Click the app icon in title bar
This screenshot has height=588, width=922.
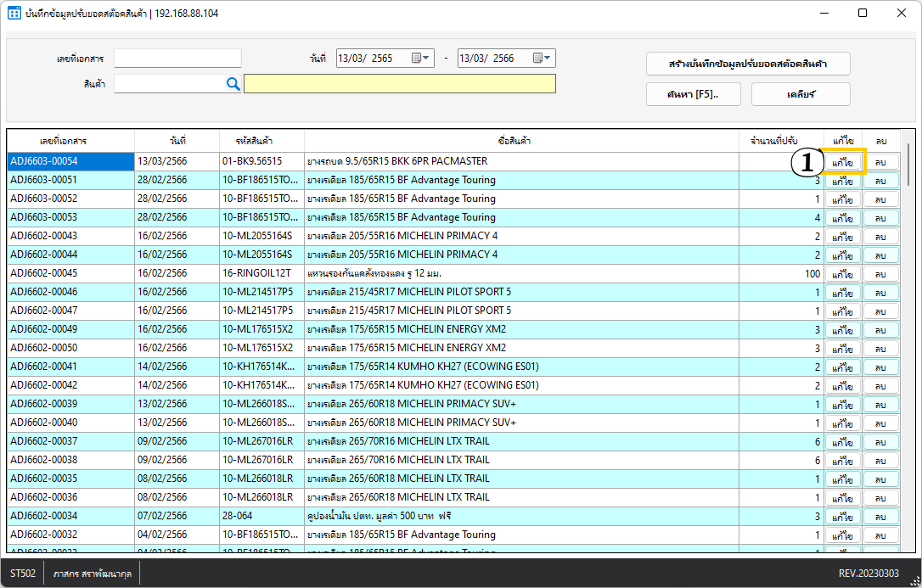14,14
